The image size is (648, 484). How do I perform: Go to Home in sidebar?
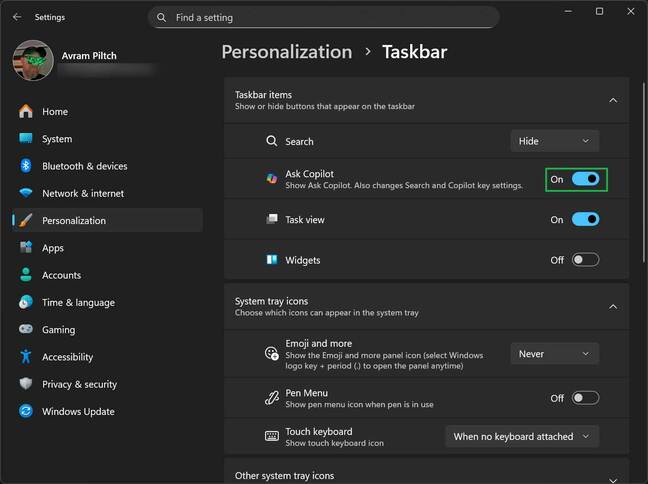107,111
